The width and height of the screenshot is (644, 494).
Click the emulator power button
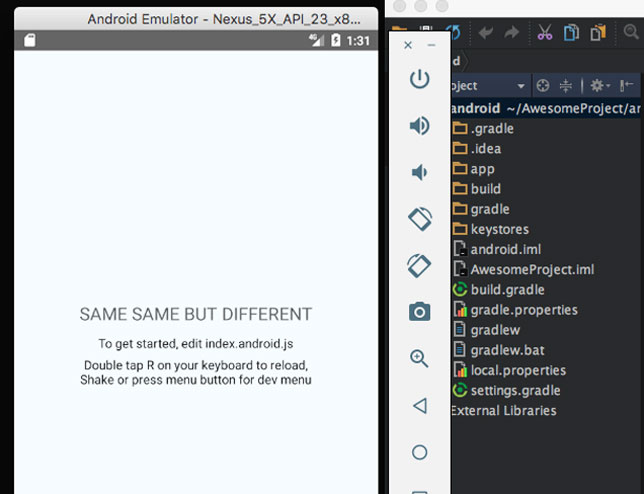[x=419, y=79]
